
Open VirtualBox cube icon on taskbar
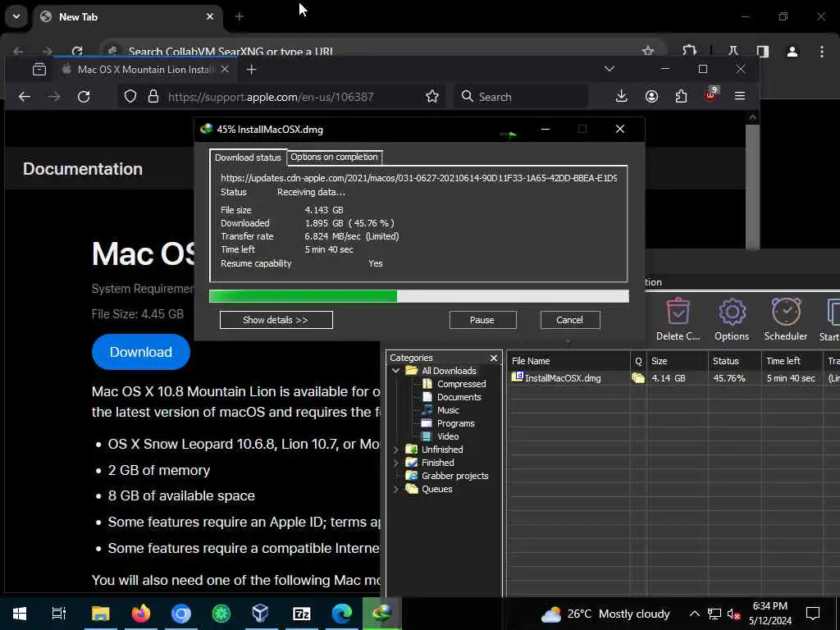[260, 614]
